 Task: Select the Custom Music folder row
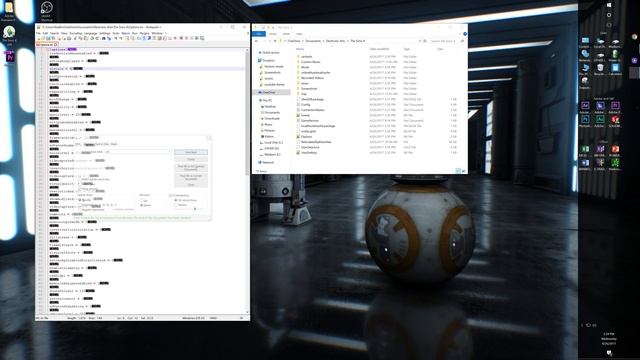click(376, 62)
